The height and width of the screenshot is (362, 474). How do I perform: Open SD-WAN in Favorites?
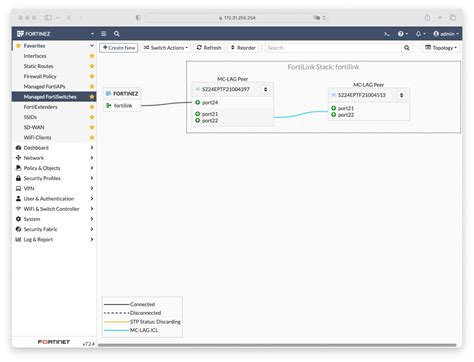point(34,127)
